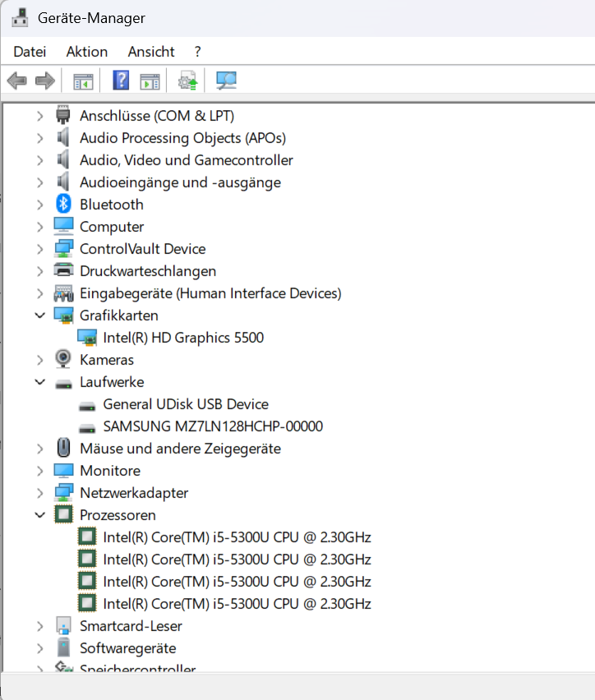Viewport: 595px width, 700px height.
Task: Expand the Kameras category
Action: click(x=39, y=360)
